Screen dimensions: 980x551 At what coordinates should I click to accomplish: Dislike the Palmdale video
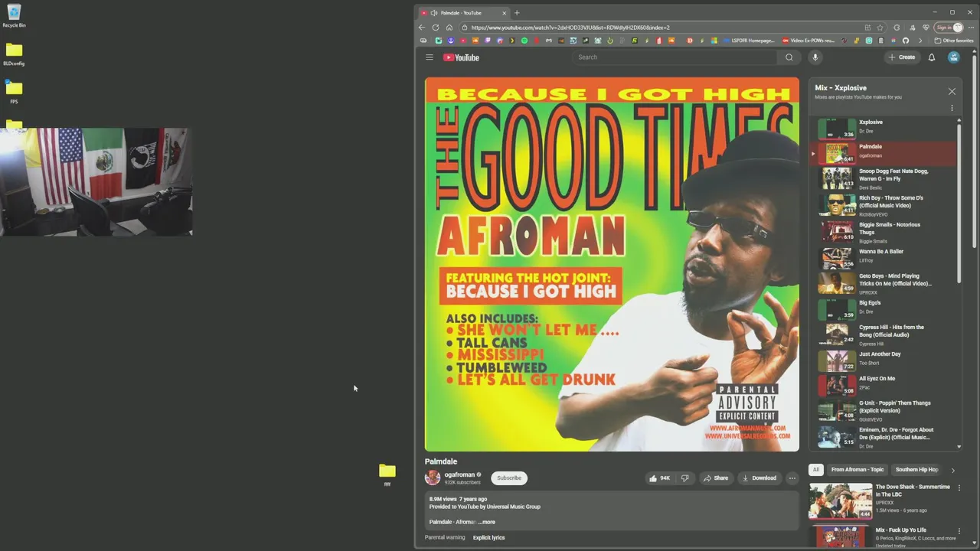coord(684,478)
